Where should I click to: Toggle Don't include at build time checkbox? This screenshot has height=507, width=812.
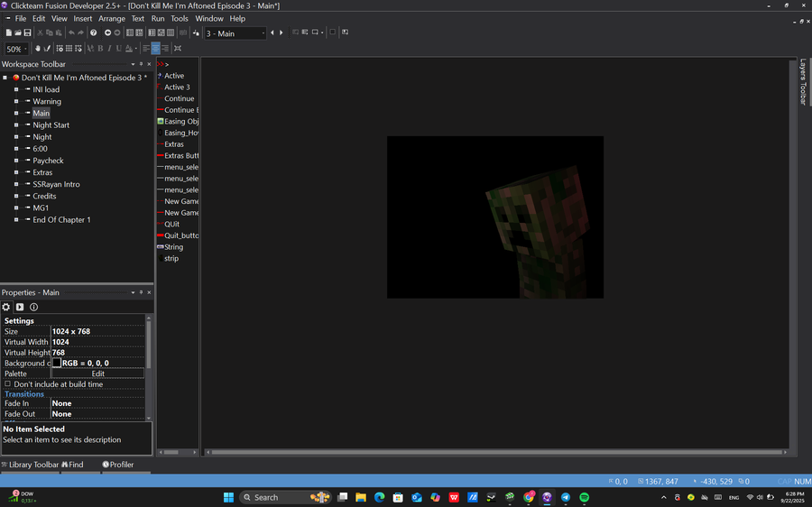tap(7, 384)
